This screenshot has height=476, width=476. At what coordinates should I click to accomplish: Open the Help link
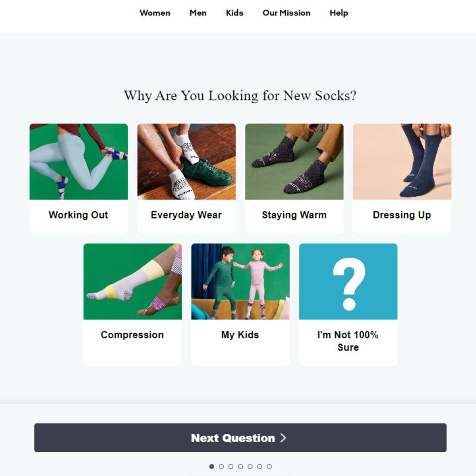tap(339, 13)
